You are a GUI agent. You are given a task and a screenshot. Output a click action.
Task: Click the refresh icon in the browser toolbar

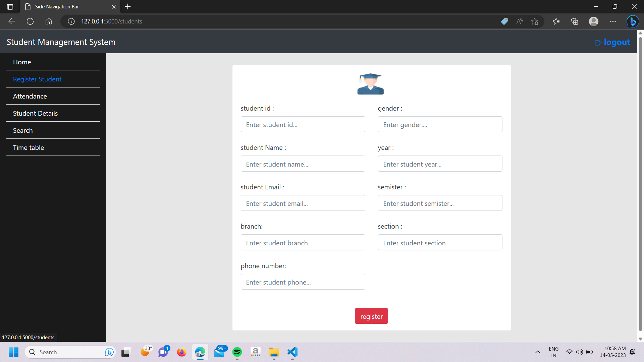30,21
